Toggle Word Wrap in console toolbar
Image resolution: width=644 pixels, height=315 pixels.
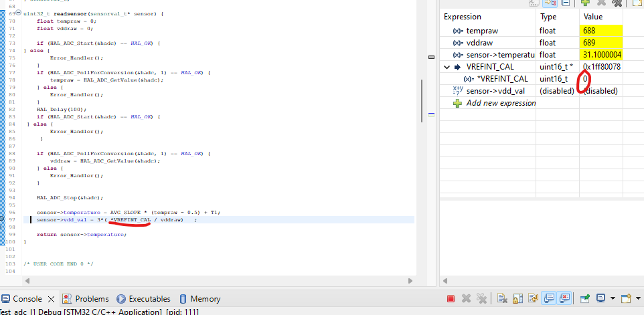[533, 298]
